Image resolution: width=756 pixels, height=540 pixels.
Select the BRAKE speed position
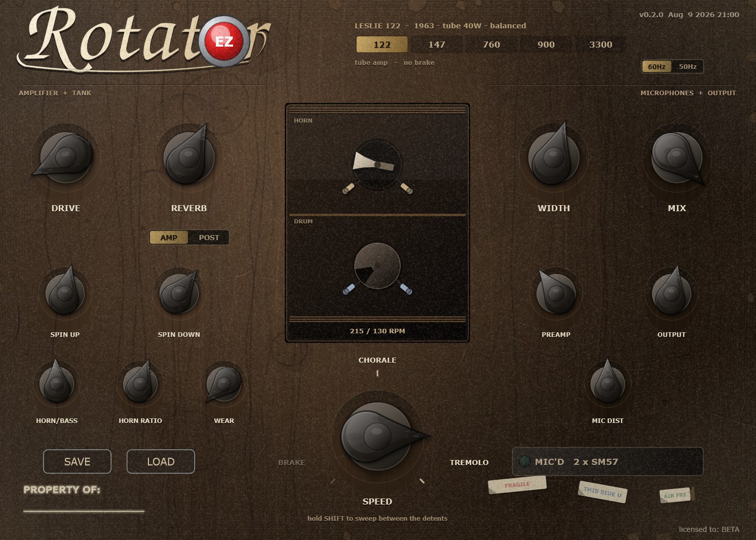292,462
